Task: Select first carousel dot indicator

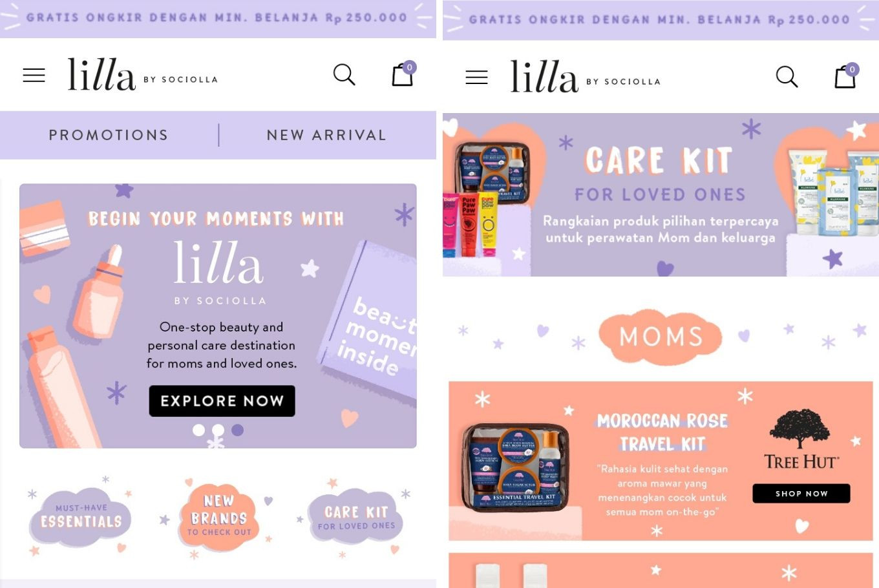Action: tap(199, 430)
